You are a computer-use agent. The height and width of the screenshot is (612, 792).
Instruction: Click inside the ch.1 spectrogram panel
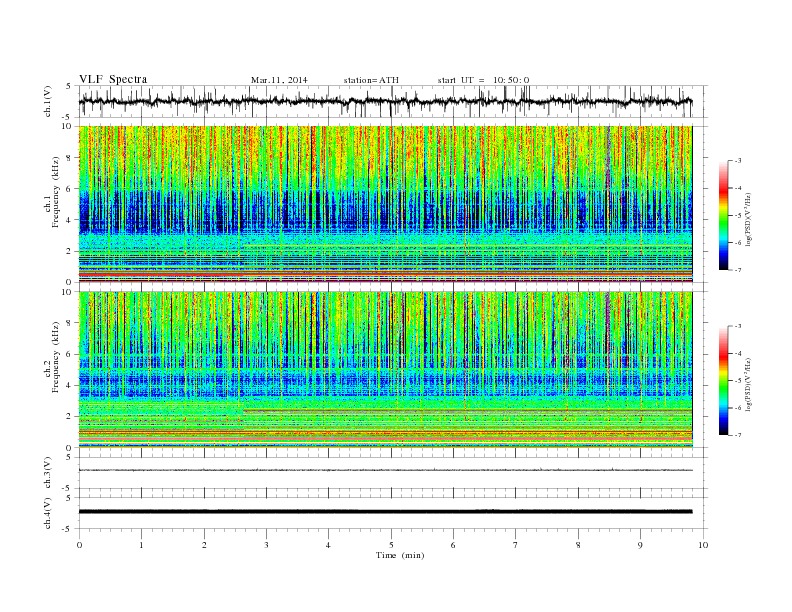(385, 204)
